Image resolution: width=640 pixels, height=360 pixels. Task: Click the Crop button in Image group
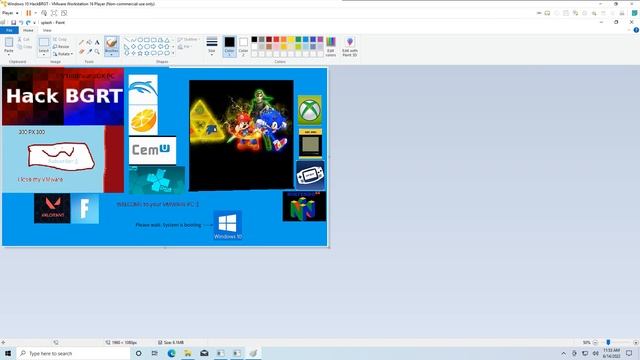click(60, 39)
